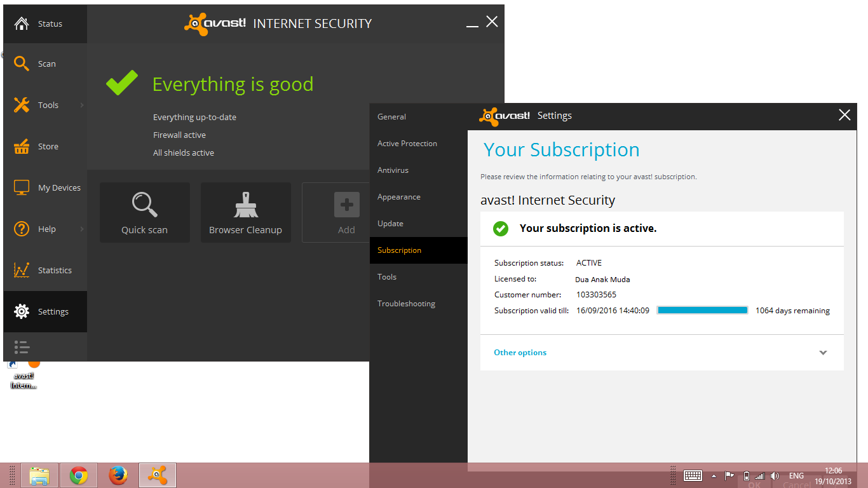
Task: Click 'Everything is good' heading
Action: coord(233,84)
